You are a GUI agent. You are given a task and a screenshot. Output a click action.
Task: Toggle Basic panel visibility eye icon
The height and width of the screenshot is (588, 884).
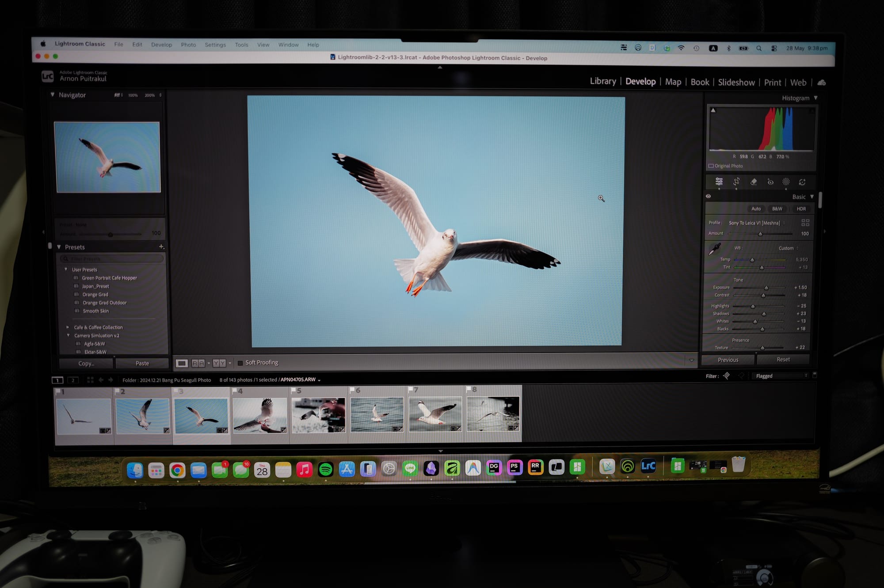click(709, 197)
